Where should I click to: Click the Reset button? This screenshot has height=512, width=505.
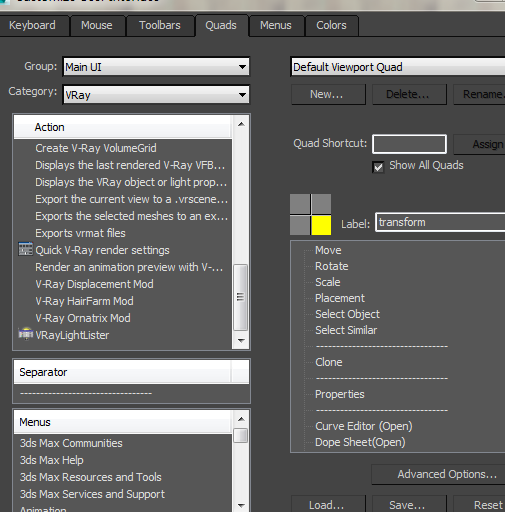coord(480,504)
